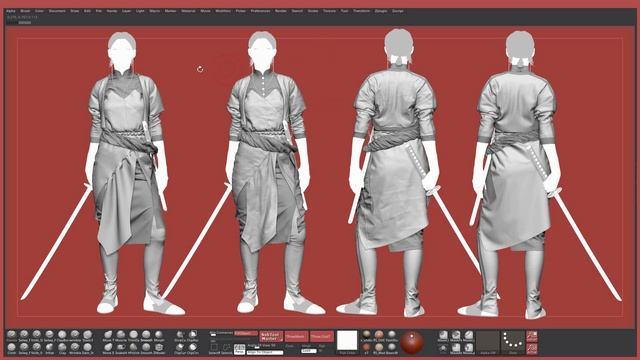Image resolution: width=640 pixels, height=360 pixels.
Task: Open the Zscript menu
Action: pos(398,11)
